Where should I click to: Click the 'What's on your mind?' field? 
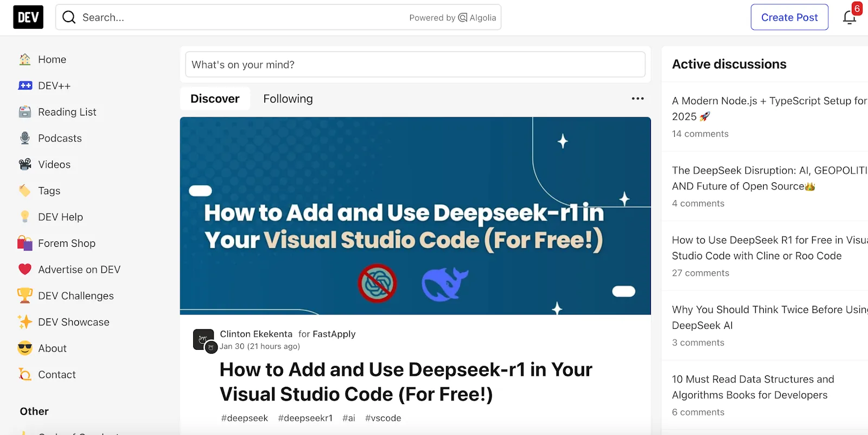pyautogui.click(x=416, y=65)
